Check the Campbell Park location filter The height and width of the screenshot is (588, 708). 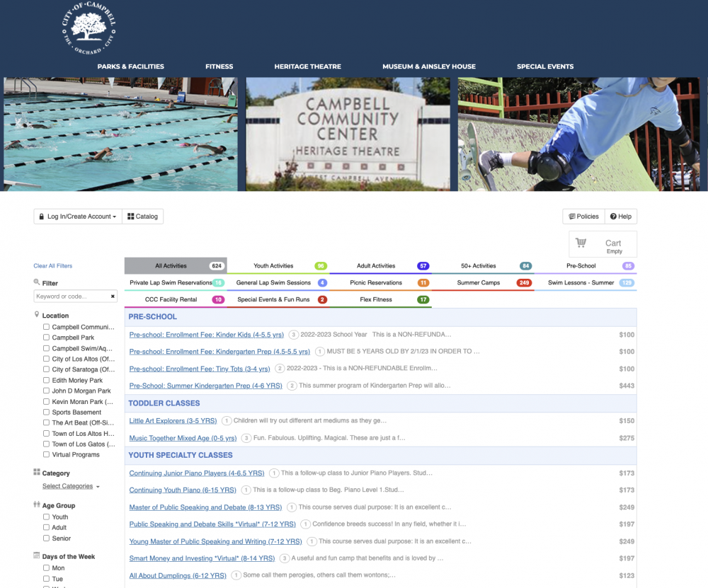46,337
